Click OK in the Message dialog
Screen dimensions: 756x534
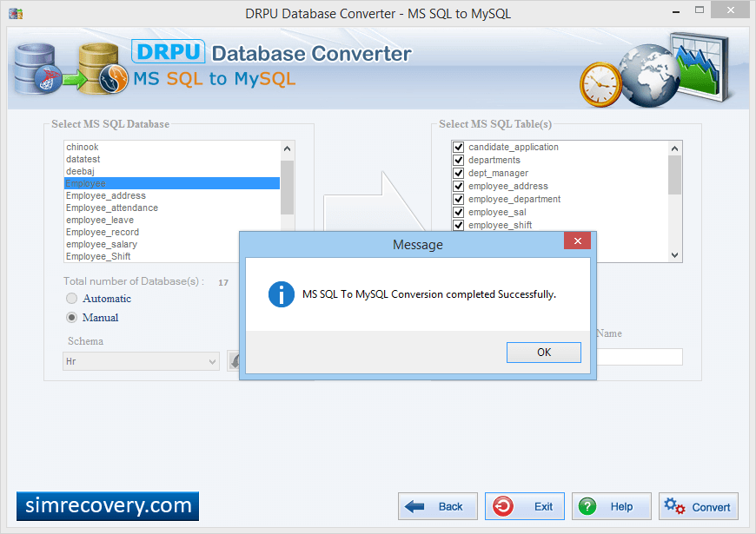click(x=543, y=353)
